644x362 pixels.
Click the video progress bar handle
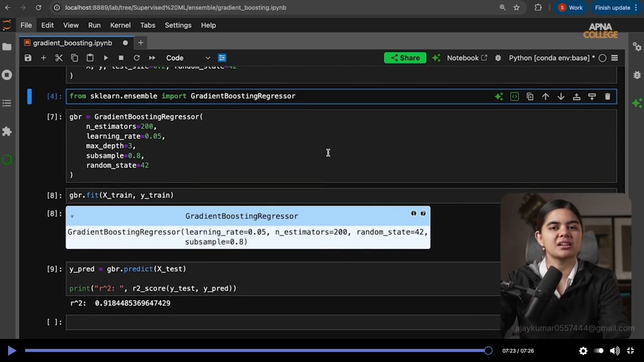(488, 351)
